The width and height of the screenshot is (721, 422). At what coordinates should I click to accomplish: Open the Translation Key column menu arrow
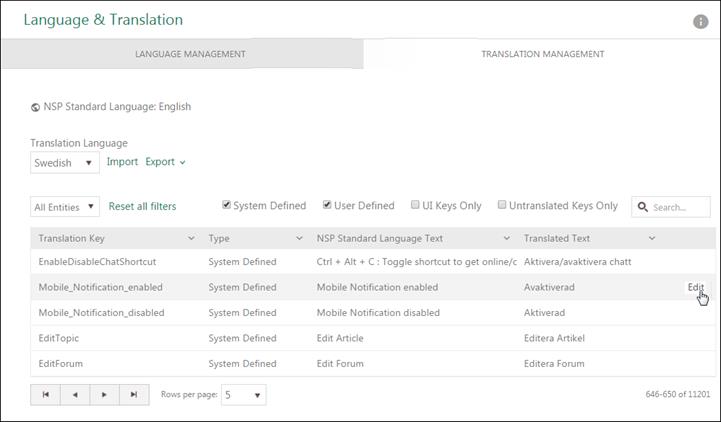point(191,238)
